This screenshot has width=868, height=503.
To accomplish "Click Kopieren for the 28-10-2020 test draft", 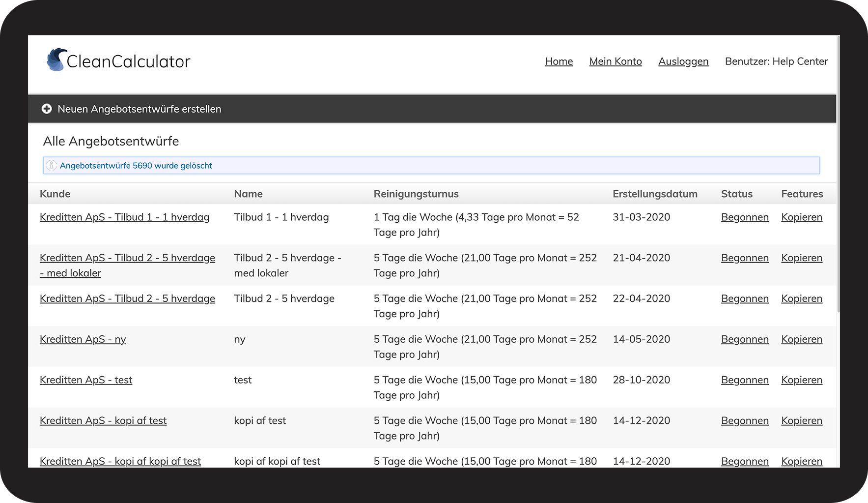I will 801,380.
